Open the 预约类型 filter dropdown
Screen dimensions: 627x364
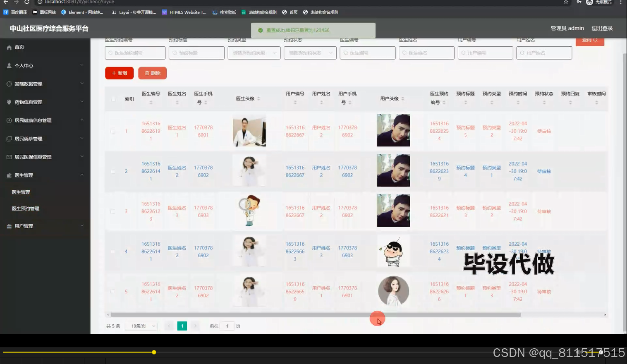[254, 53]
